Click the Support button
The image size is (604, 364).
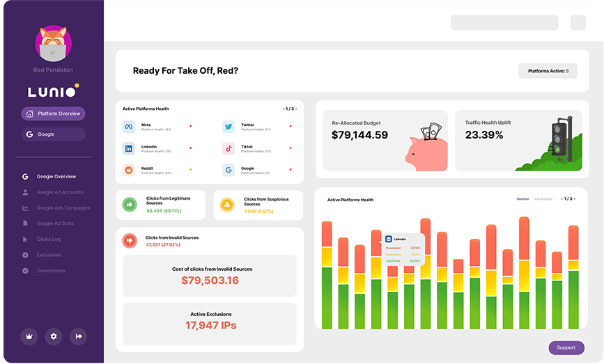point(566,347)
